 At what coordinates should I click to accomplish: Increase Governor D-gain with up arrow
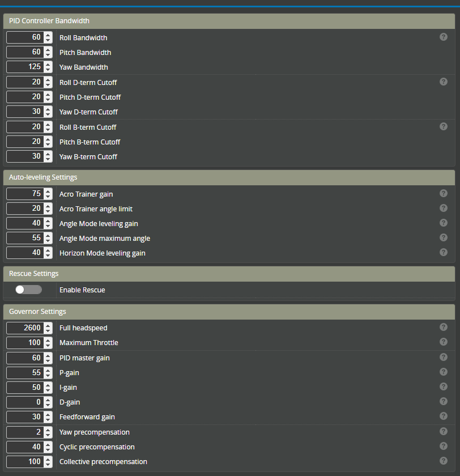(48, 399)
